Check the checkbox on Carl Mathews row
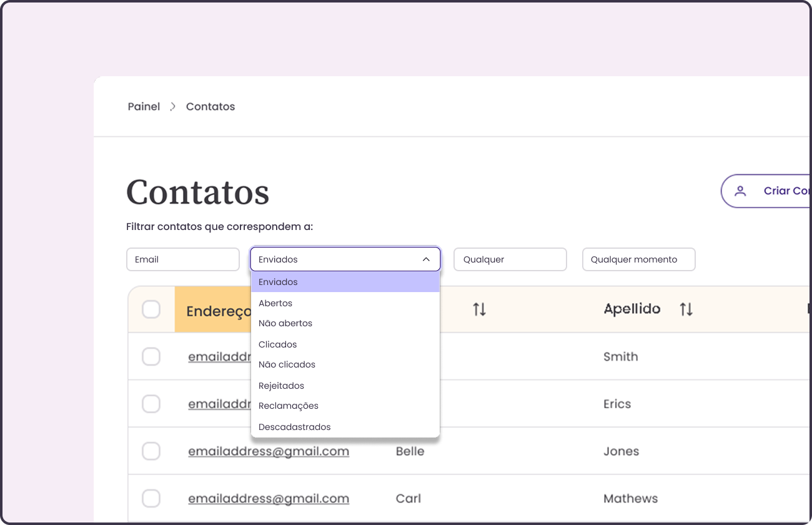812x525 pixels. [151, 499]
